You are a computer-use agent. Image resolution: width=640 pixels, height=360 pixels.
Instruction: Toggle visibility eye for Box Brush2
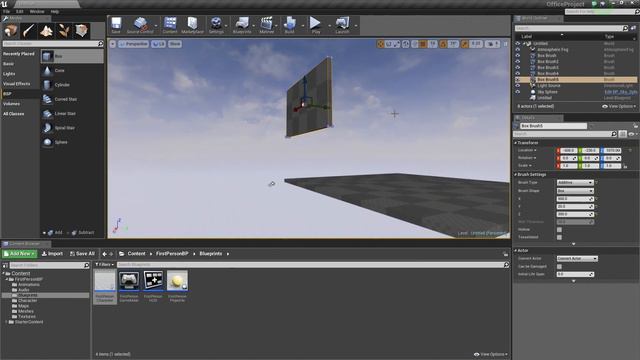pos(518,62)
